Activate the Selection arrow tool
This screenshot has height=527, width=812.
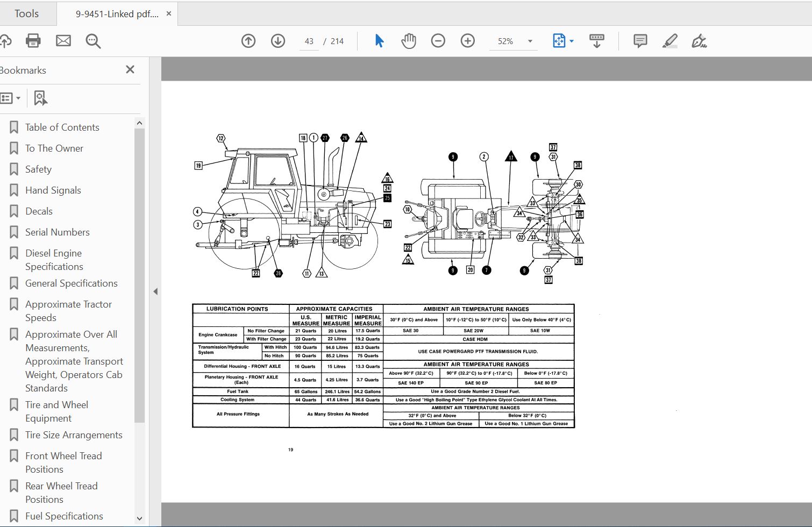pyautogui.click(x=379, y=40)
